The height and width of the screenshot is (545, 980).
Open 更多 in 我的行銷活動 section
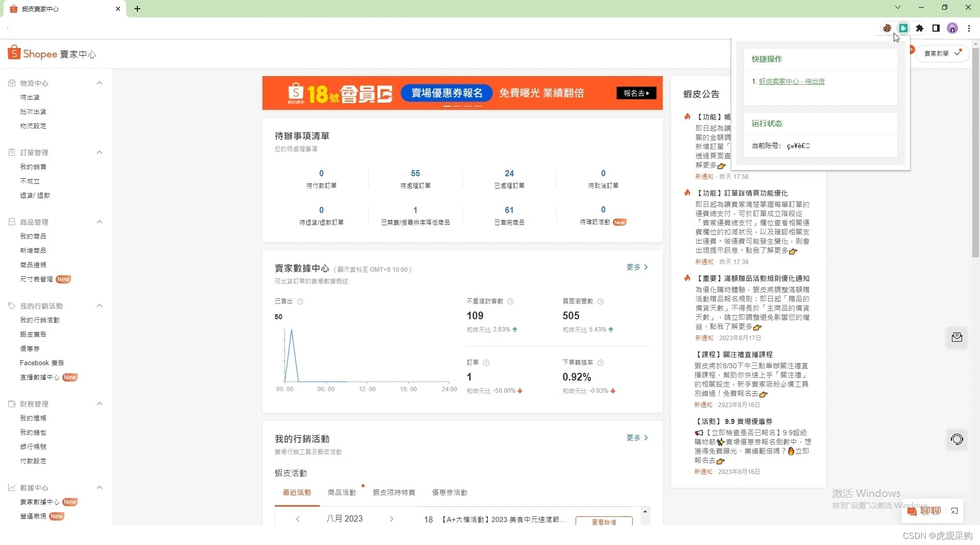(x=637, y=438)
